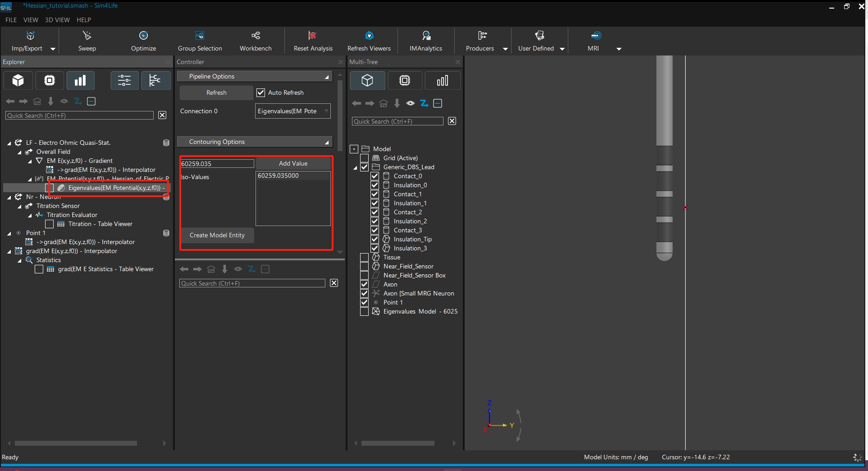Collapse the Generic_DBS_Lead tree folder

[x=355, y=167]
